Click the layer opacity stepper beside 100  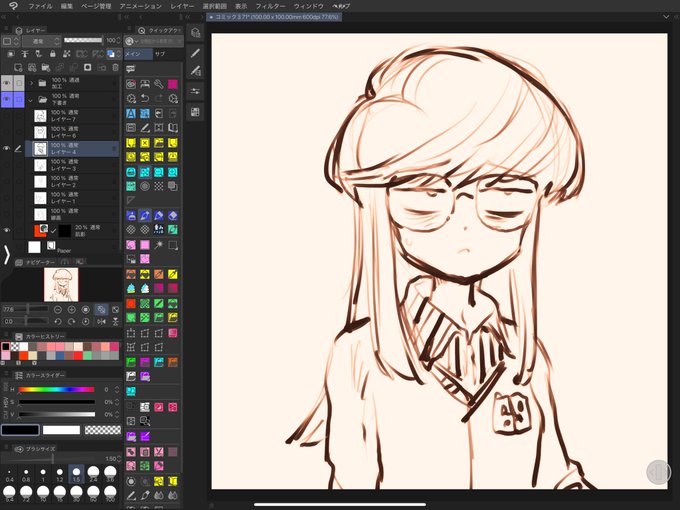(x=118, y=40)
